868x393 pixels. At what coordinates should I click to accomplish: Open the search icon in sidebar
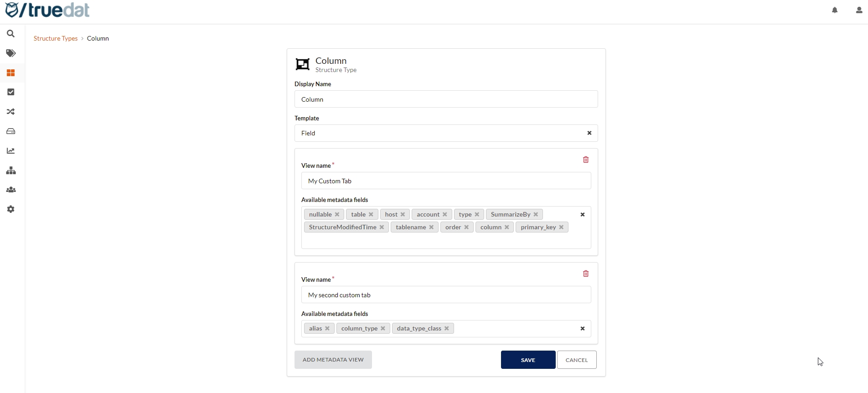(11, 34)
